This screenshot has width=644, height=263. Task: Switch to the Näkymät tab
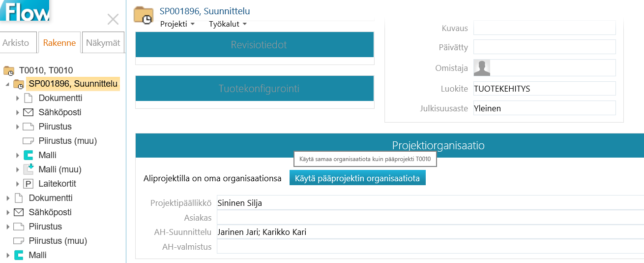pyautogui.click(x=103, y=43)
